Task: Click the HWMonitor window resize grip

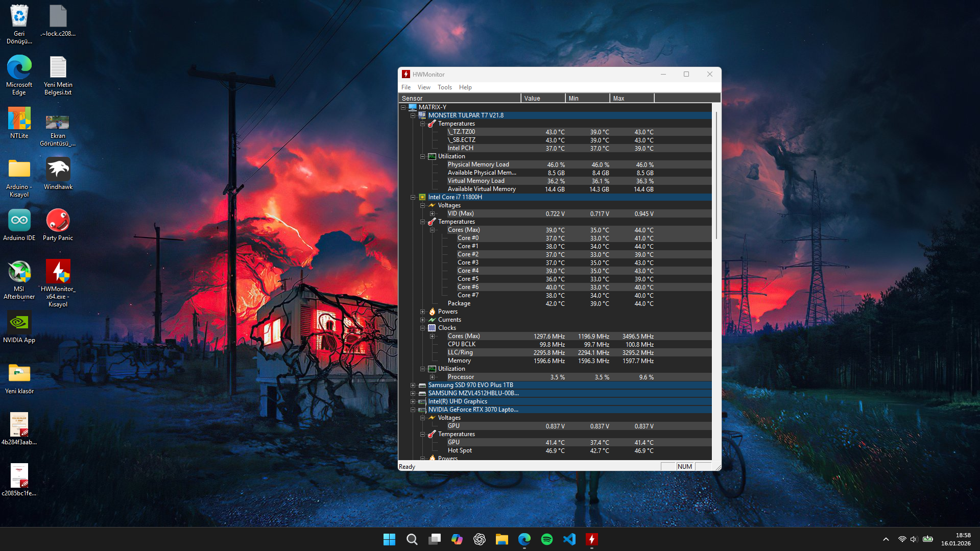Action: [718, 467]
